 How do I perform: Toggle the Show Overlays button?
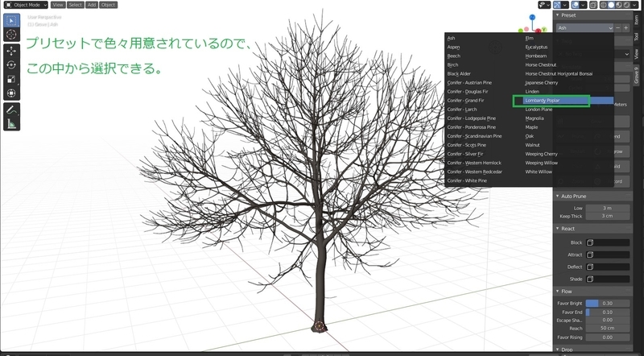tap(576, 5)
